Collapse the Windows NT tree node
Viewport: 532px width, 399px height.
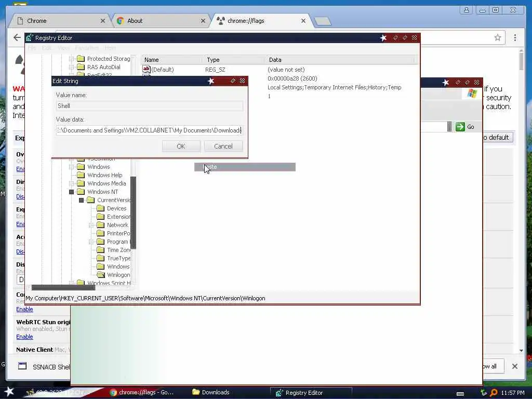tap(72, 192)
